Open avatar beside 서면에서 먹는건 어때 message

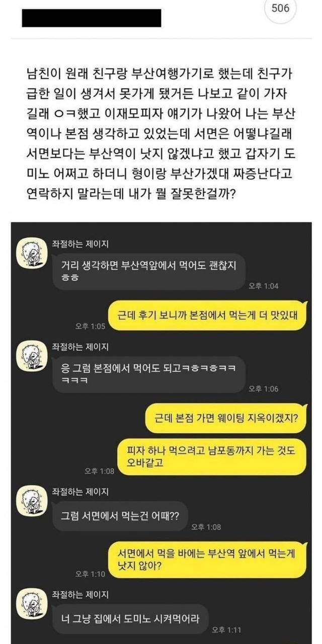(x=31, y=500)
